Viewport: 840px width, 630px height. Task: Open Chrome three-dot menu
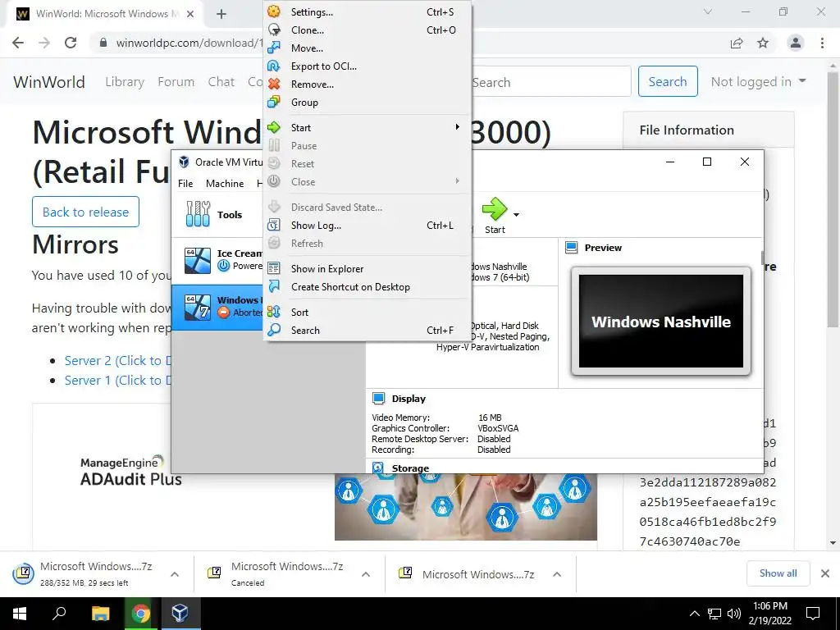pos(822,43)
